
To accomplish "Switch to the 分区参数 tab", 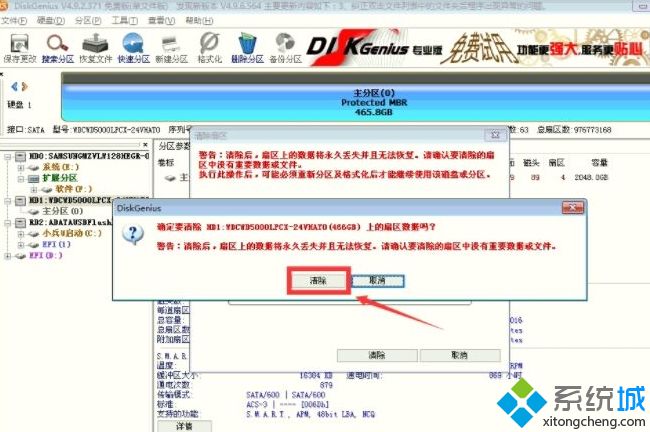I will pyautogui.click(x=173, y=146).
